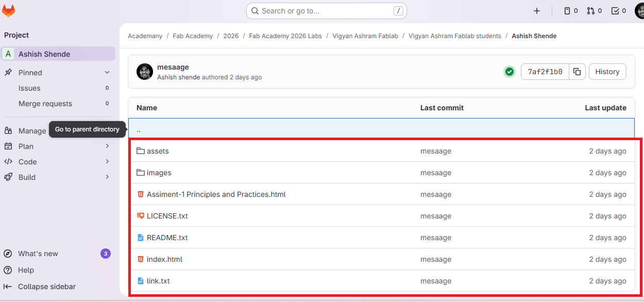The height and width of the screenshot is (302, 644).
Task: Collapse the Pinned section chevron
Action: pyautogui.click(x=107, y=73)
